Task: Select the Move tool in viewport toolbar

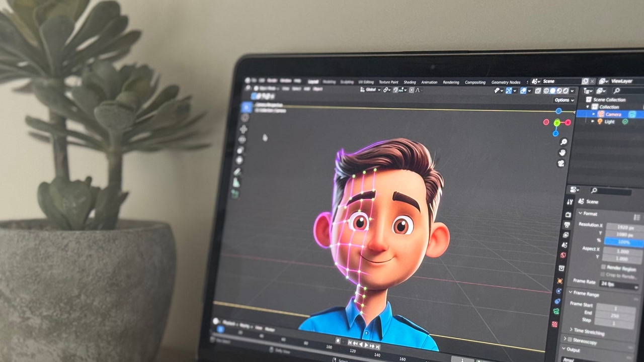Action: pyautogui.click(x=244, y=129)
